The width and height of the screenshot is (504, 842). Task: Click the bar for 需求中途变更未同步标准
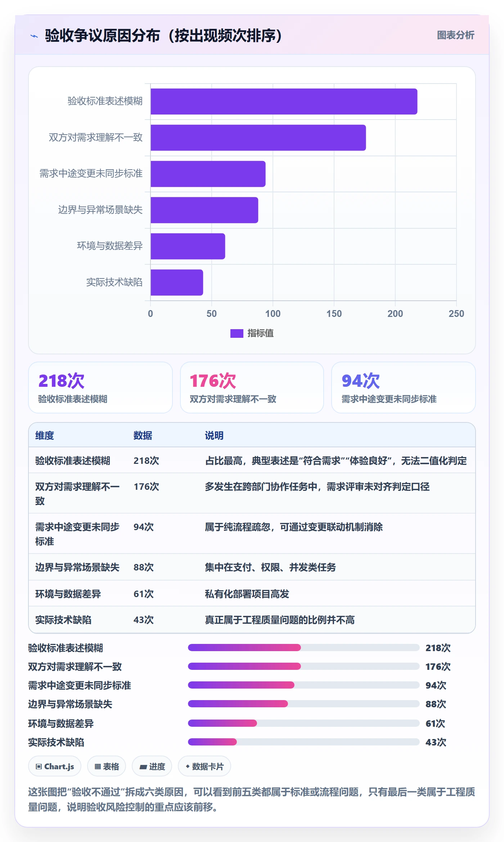[208, 174]
